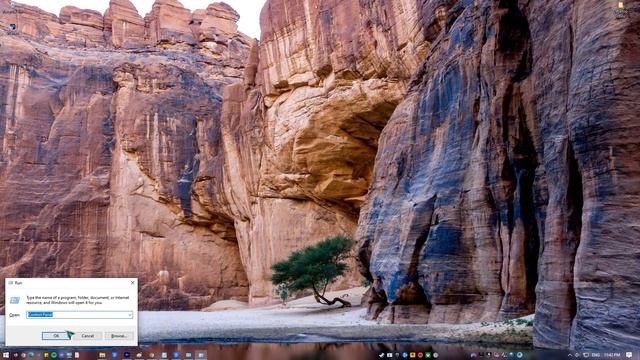Image resolution: width=640 pixels, height=360 pixels.
Task: Show hidden system tray icons chevron
Action: click(570, 355)
